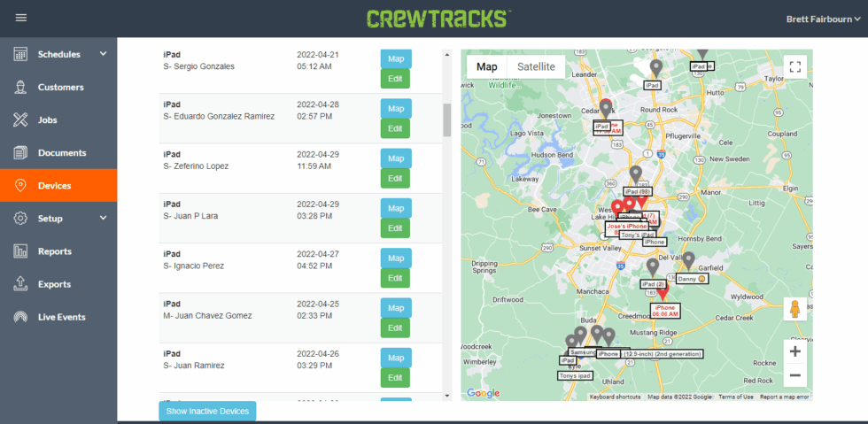
Task: Click Edit button for Juan P Lara
Action: tap(396, 228)
